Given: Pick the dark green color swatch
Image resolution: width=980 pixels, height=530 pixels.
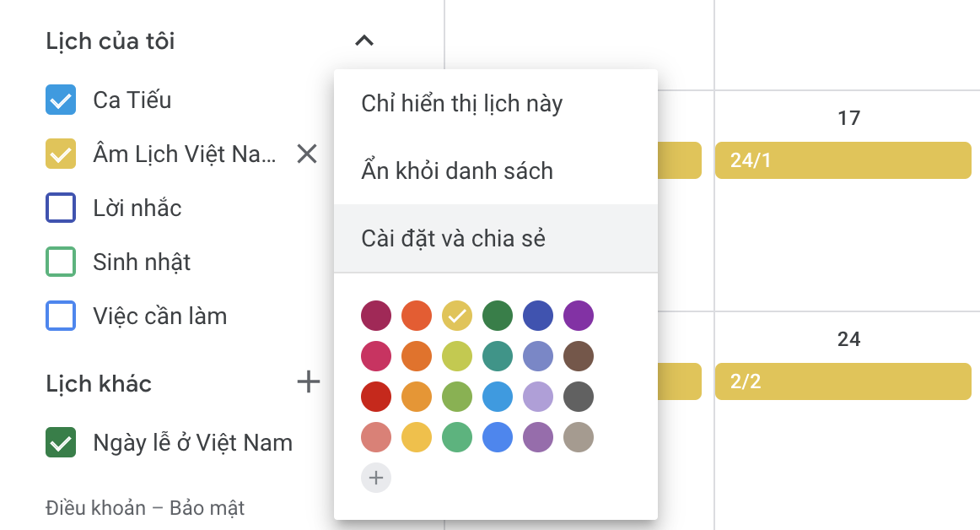Looking at the screenshot, I should click(x=498, y=316).
